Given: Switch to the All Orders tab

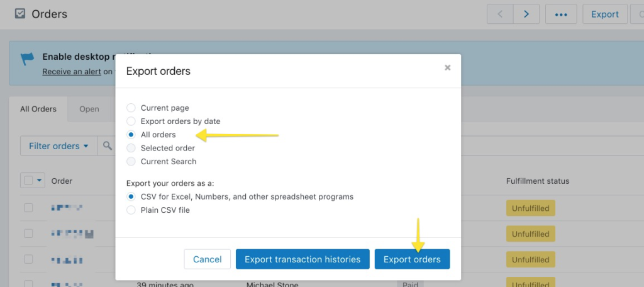Looking at the screenshot, I should [38, 109].
